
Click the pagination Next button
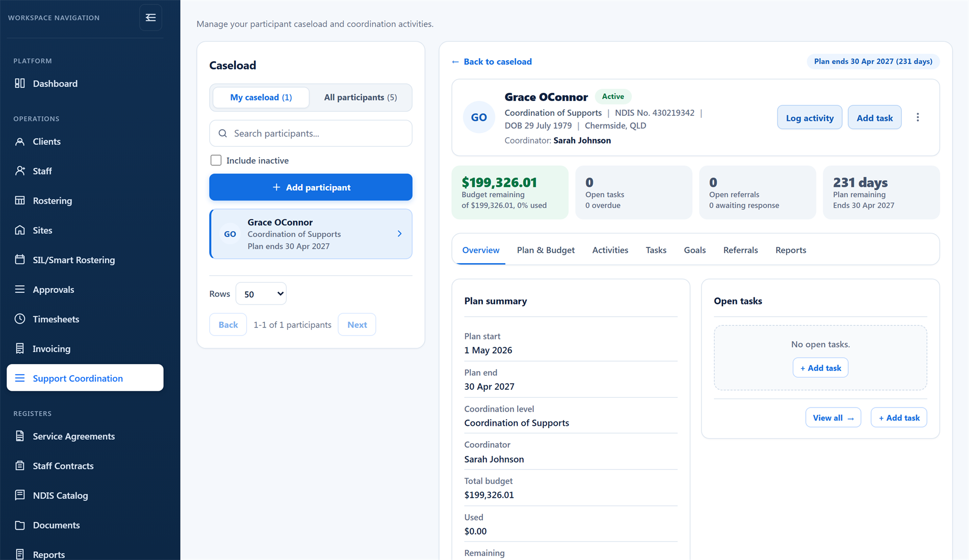pyautogui.click(x=356, y=324)
